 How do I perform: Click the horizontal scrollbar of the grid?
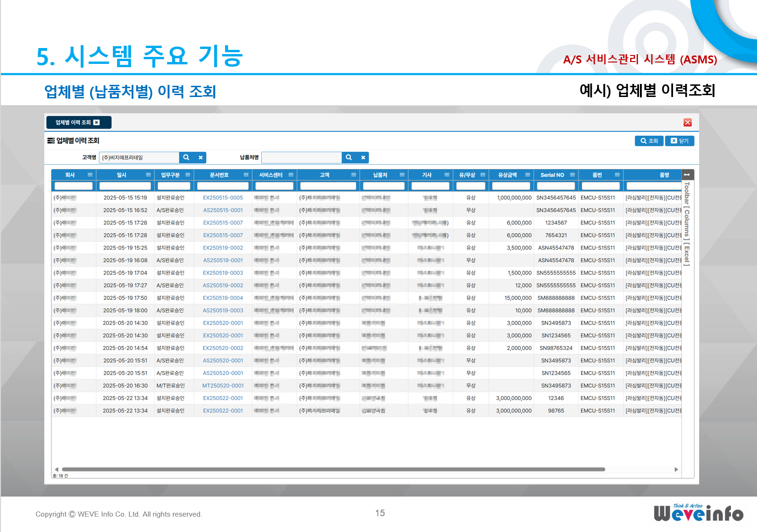pos(333,470)
